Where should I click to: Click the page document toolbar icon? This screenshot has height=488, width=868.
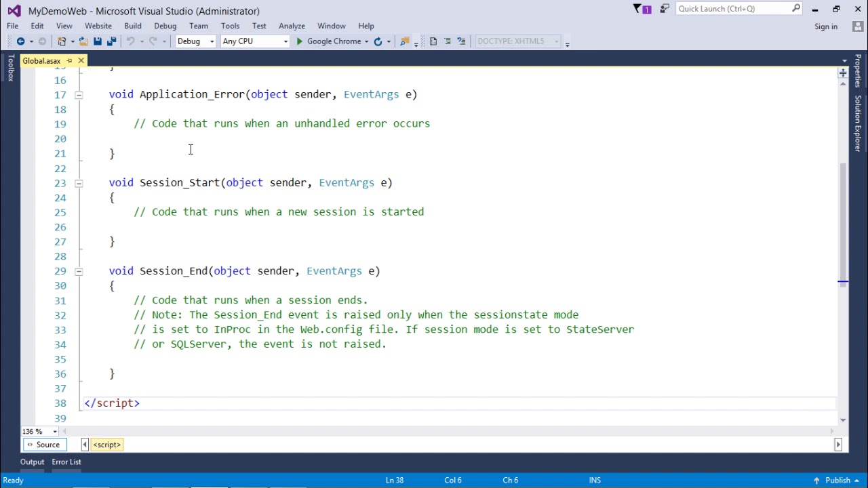pos(433,41)
